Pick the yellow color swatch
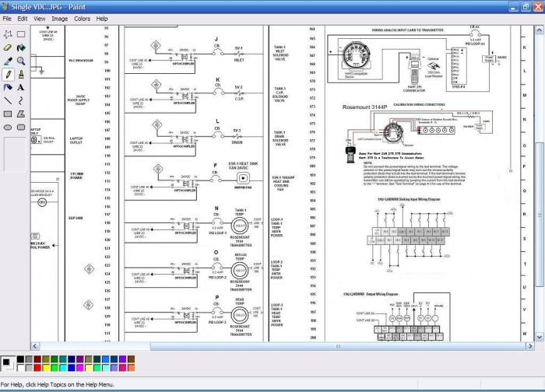545x392 pixels. coord(46,367)
